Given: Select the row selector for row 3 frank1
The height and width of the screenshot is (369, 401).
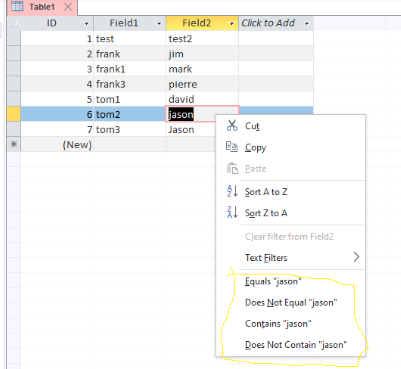Looking at the screenshot, I should [x=14, y=69].
